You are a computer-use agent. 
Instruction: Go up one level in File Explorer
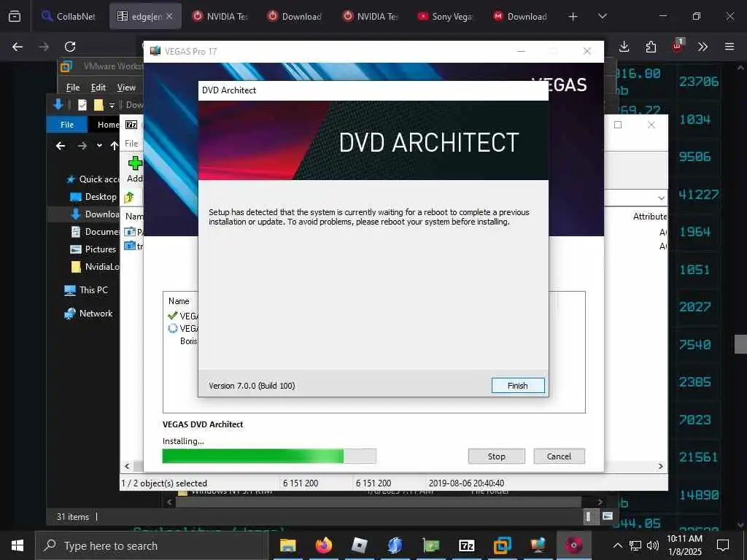point(115,146)
